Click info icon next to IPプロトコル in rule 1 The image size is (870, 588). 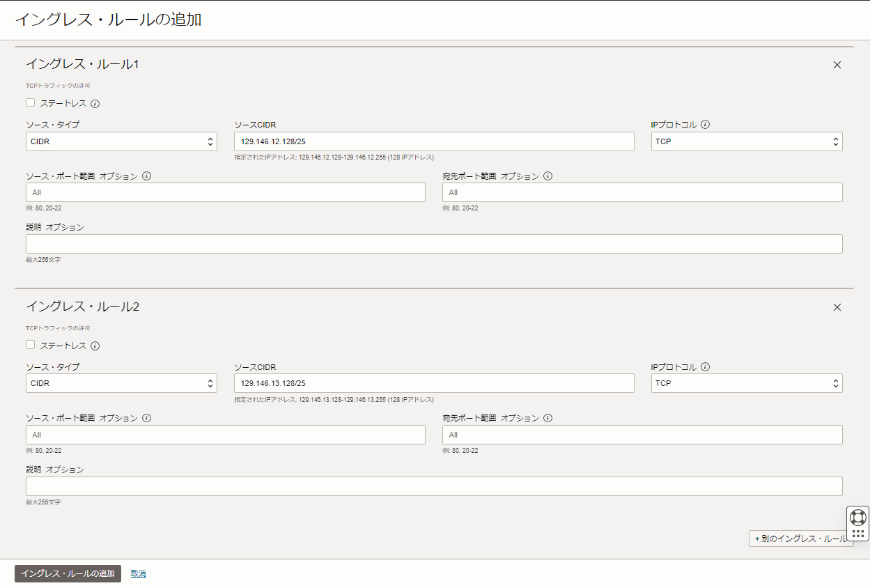pos(705,125)
